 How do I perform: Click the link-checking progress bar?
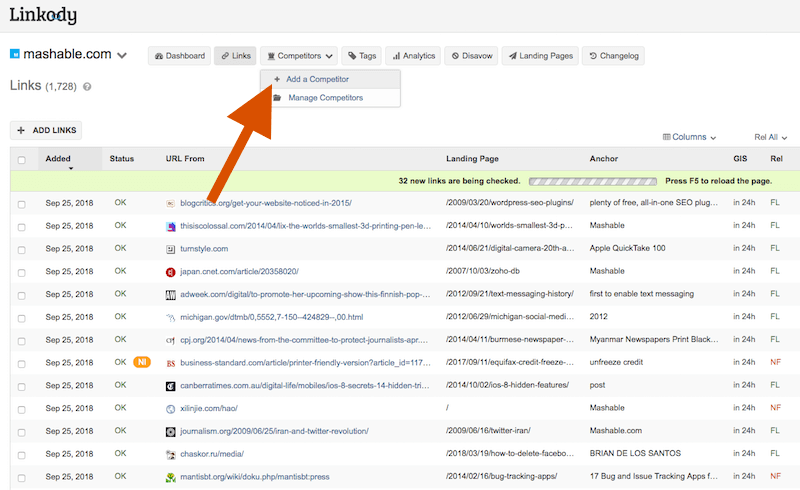coord(593,181)
